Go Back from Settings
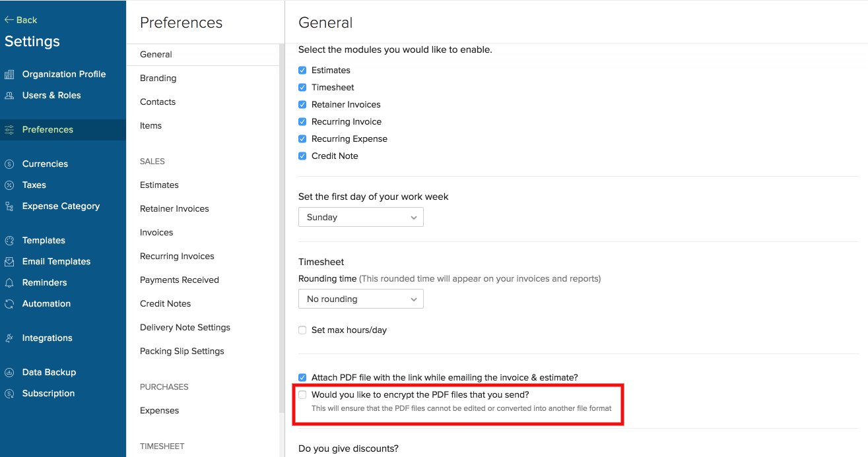Image resolution: width=868 pixels, height=457 pixels. click(x=21, y=20)
